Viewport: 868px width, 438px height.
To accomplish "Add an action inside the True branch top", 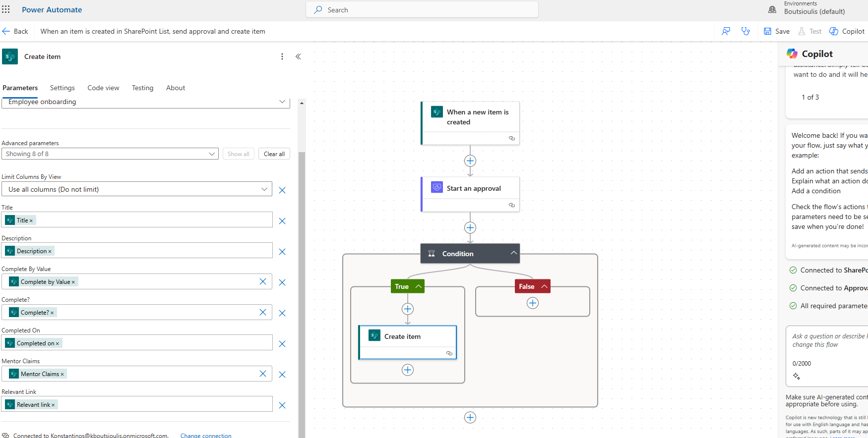I will pyautogui.click(x=408, y=309).
